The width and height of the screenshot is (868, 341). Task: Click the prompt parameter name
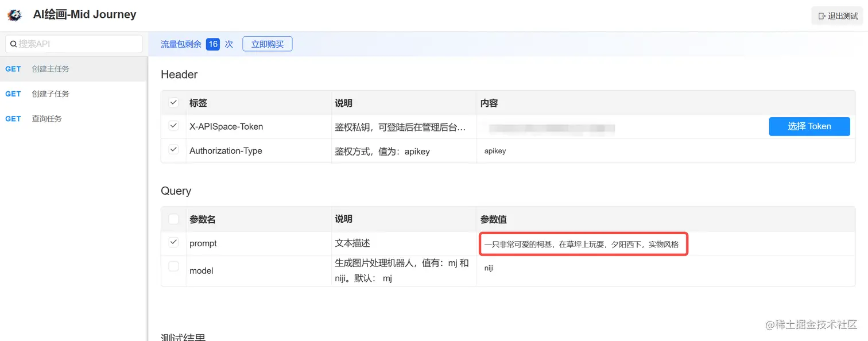point(203,243)
